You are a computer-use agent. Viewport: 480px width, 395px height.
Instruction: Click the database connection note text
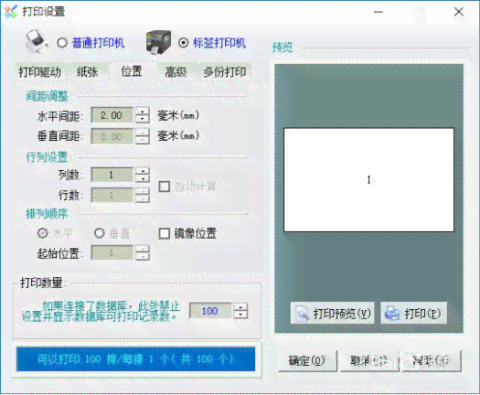tap(101, 311)
